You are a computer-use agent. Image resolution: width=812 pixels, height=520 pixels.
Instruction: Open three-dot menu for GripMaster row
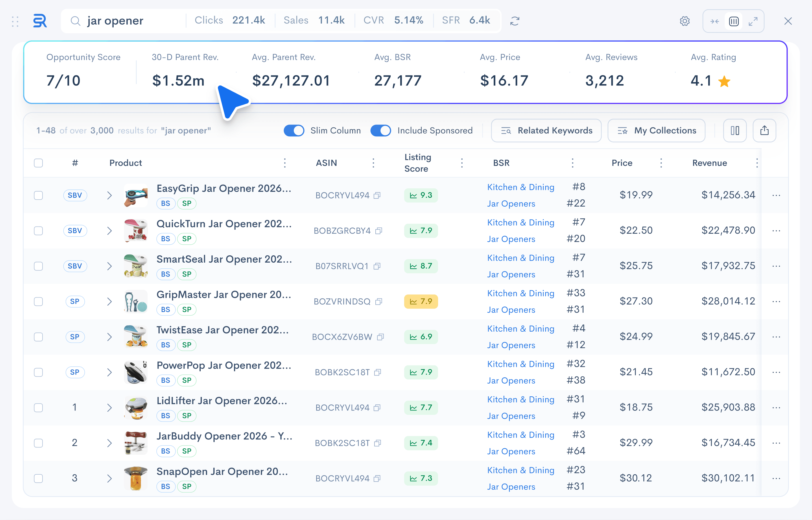[776, 302]
